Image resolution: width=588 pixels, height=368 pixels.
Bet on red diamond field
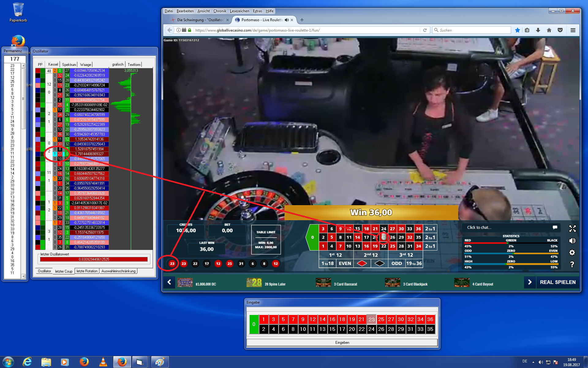(362, 263)
